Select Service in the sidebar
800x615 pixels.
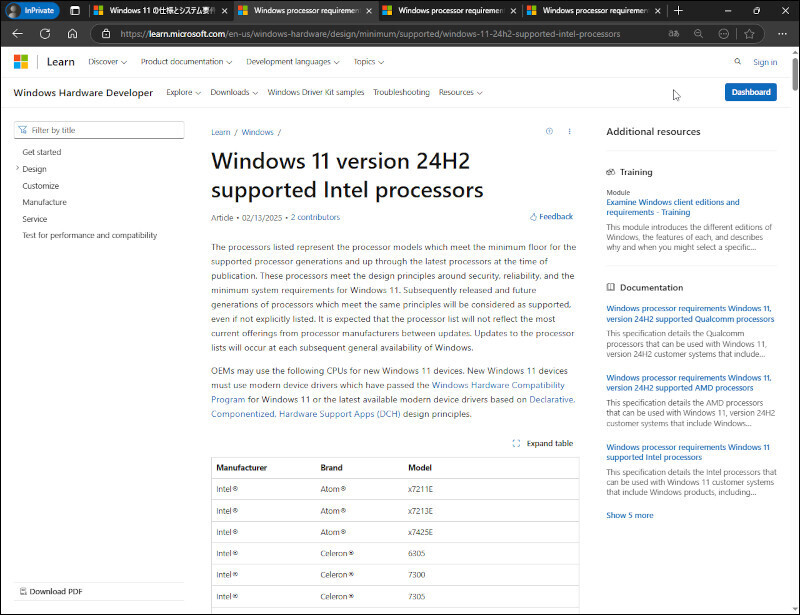point(35,219)
